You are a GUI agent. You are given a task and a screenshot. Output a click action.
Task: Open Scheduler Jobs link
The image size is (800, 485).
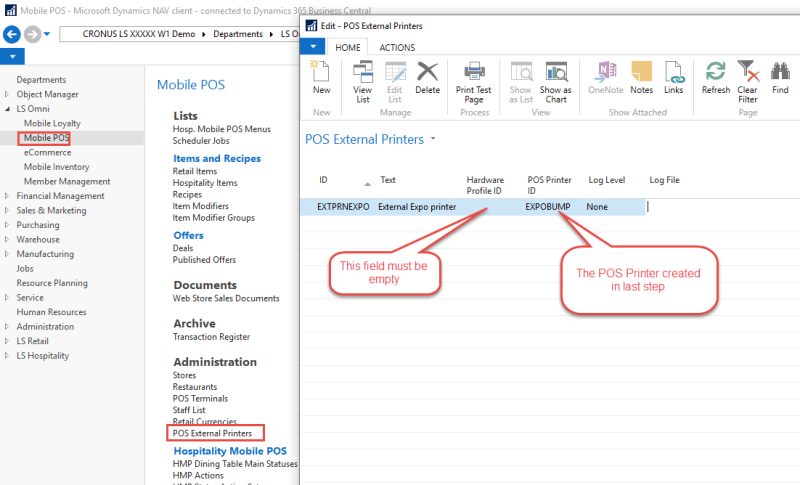pos(201,141)
